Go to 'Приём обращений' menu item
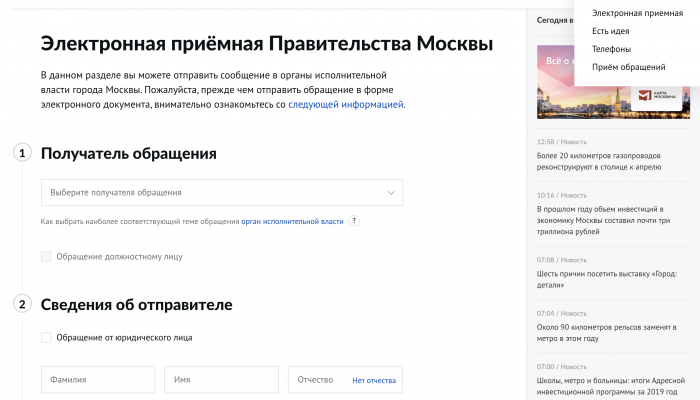 (x=628, y=67)
